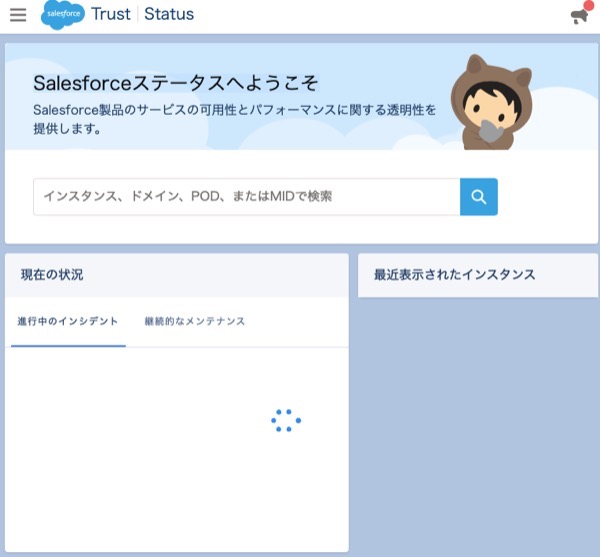Select the 進行中のインシデント tab
Viewport: 600px width, 557px height.
pyautogui.click(x=68, y=322)
